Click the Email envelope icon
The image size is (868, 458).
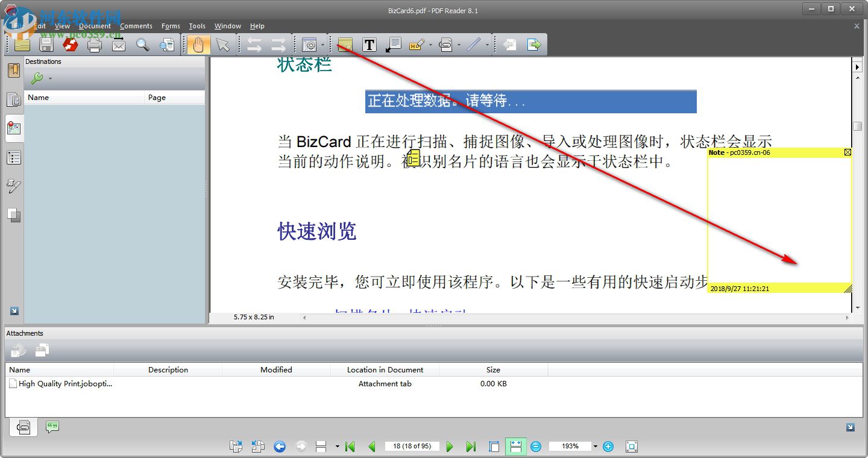click(119, 45)
